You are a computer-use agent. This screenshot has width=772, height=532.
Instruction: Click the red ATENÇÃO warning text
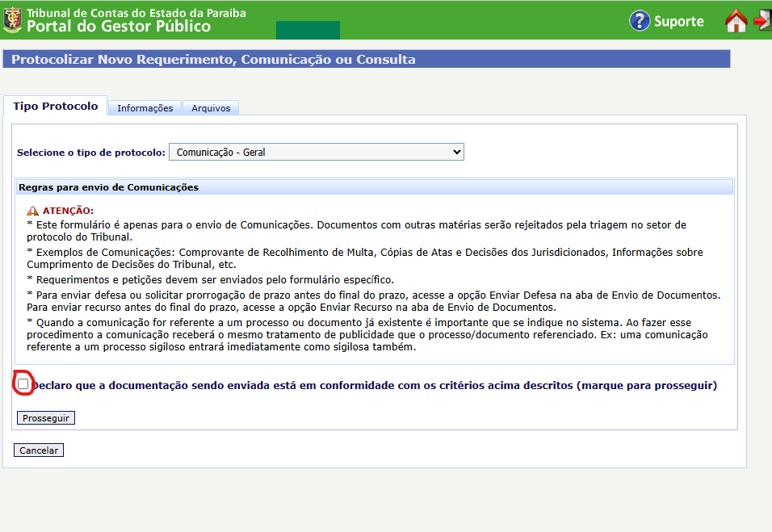(x=68, y=211)
